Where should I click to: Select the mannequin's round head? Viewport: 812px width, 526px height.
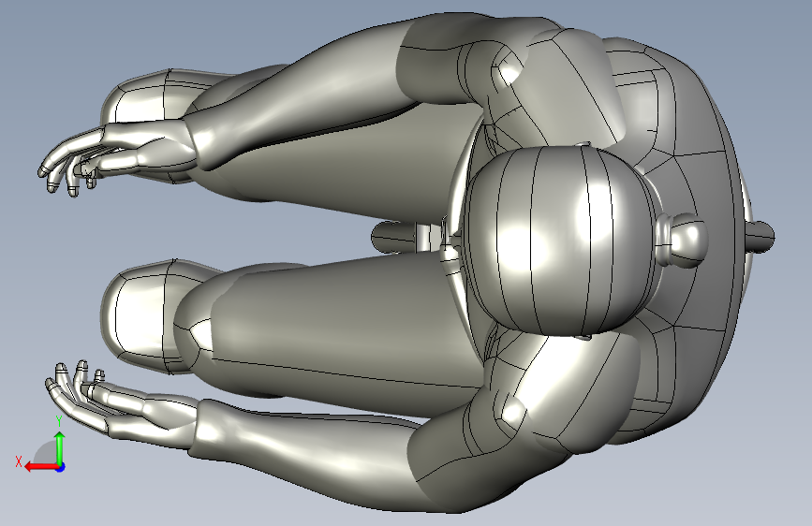pyautogui.click(x=562, y=241)
